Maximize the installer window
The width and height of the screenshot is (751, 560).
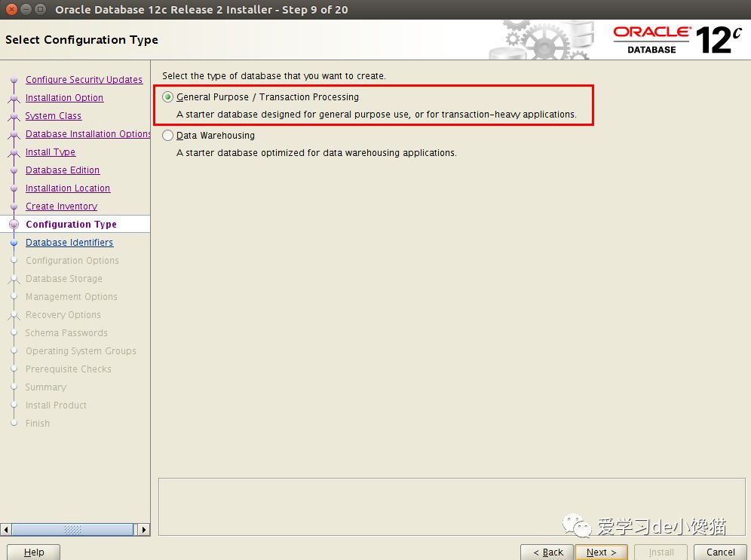[41, 9]
